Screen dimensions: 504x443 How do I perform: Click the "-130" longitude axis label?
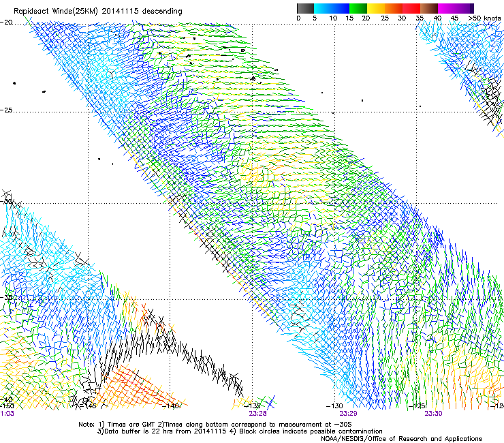tap(334, 406)
